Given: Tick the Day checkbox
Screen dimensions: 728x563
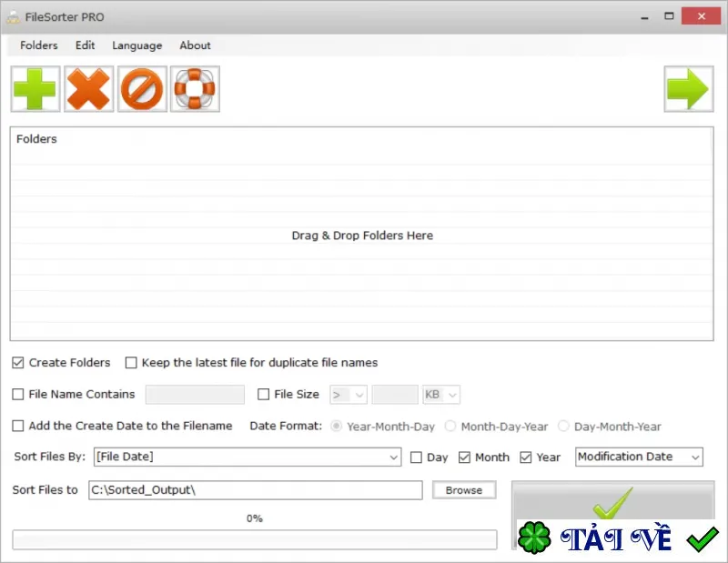Looking at the screenshot, I should coord(417,457).
